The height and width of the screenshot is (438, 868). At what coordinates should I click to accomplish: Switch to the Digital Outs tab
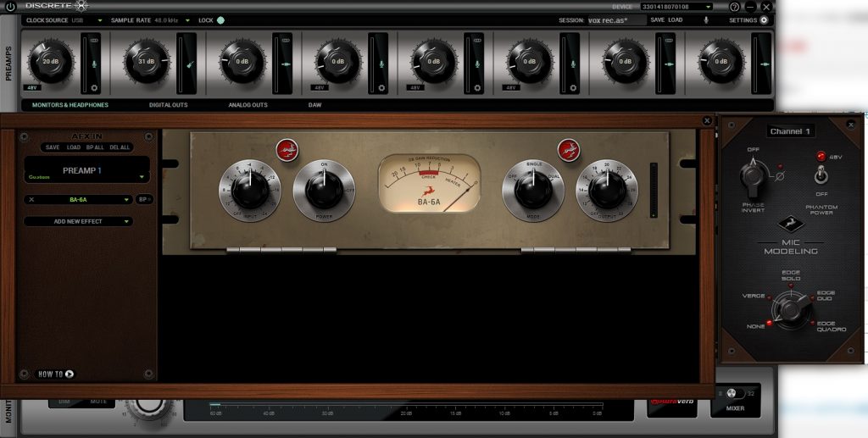point(168,105)
